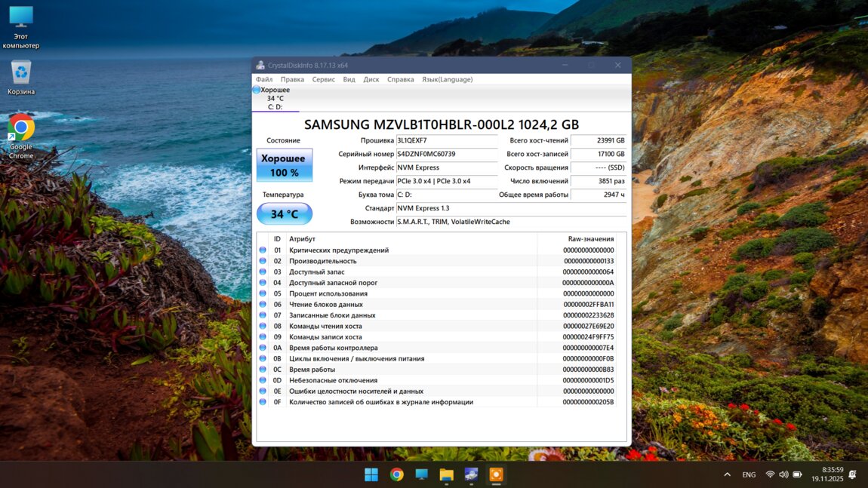The width and height of the screenshot is (868, 488).
Task: Open the Файл menu
Action: click(264, 79)
